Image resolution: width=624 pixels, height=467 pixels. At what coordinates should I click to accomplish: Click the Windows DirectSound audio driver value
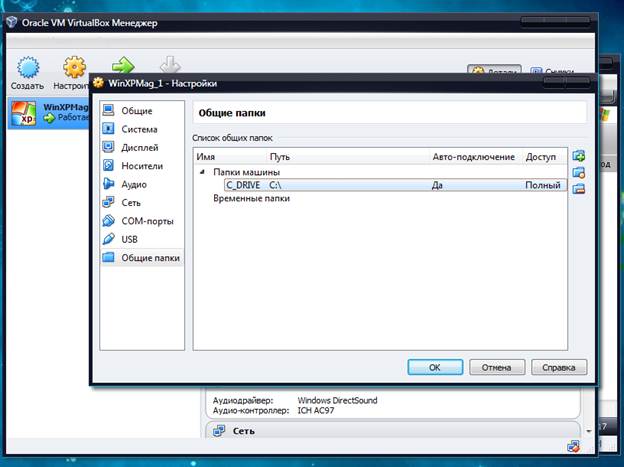[337, 400]
